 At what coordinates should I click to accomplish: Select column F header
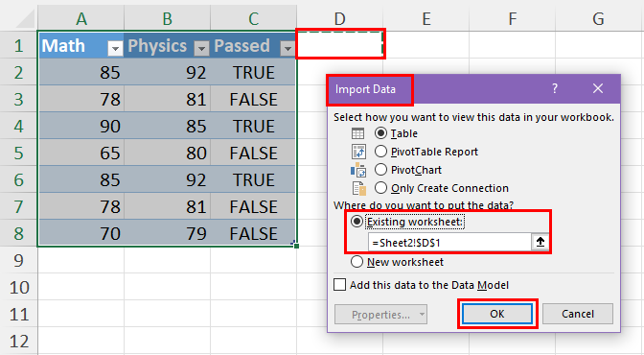pos(512,19)
